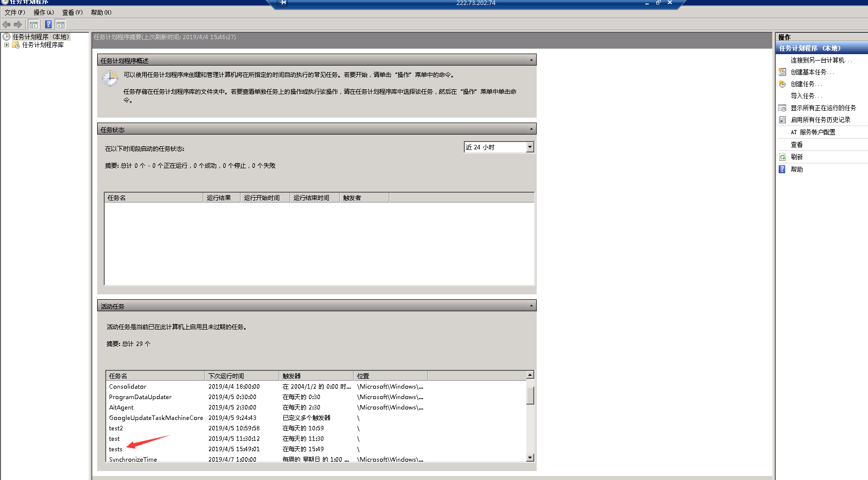Click the 启用所有任务历史记录 icon
The image size is (868, 480).
[782, 120]
